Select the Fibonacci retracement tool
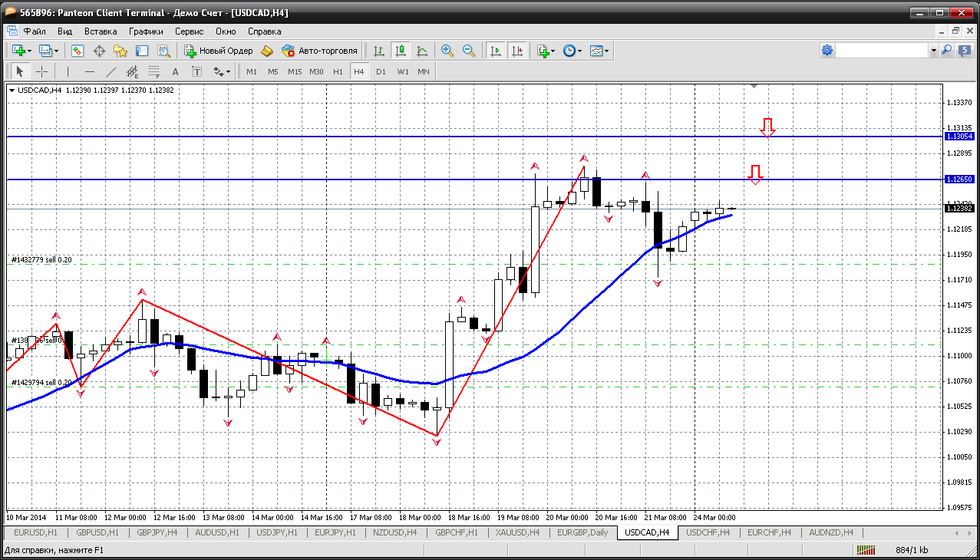This screenshot has height=560, width=980. point(154,71)
